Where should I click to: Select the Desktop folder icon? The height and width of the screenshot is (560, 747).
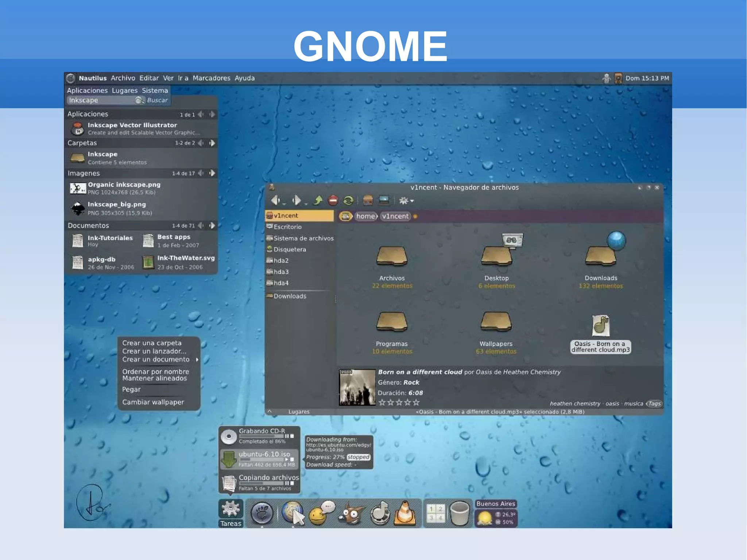coord(497,255)
